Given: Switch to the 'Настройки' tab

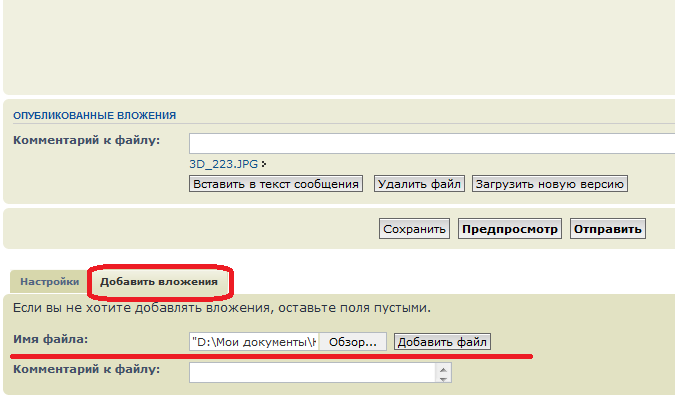Looking at the screenshot, I should click(50, 282).
